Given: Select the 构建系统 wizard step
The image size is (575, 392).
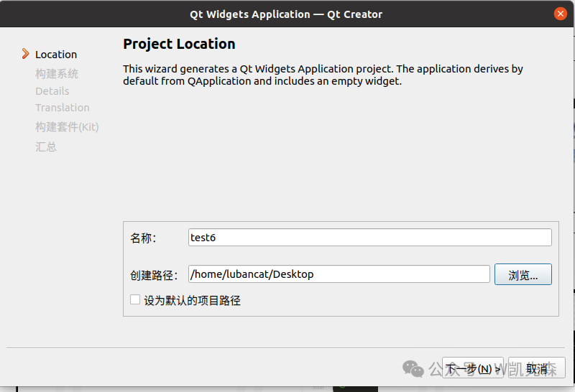Looking at the screenshot, I should click(x=57, y=73).
